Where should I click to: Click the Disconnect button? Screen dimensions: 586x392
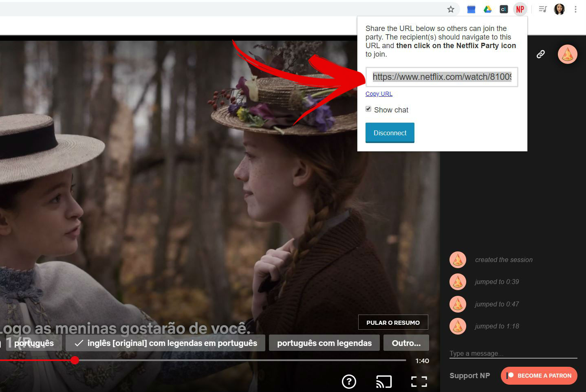point(390,133)
